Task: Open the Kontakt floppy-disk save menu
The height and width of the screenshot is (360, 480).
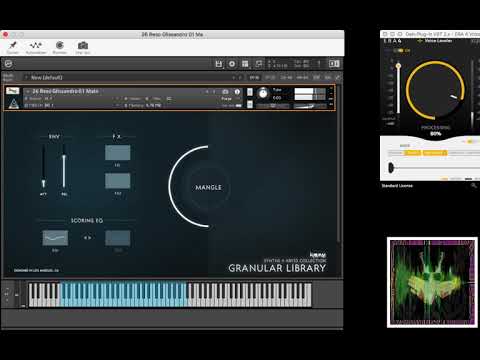Action: click(x=219, y=64)
